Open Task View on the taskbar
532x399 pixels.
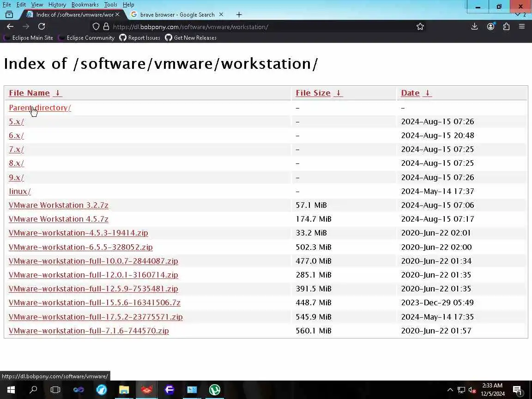[55, 389]
